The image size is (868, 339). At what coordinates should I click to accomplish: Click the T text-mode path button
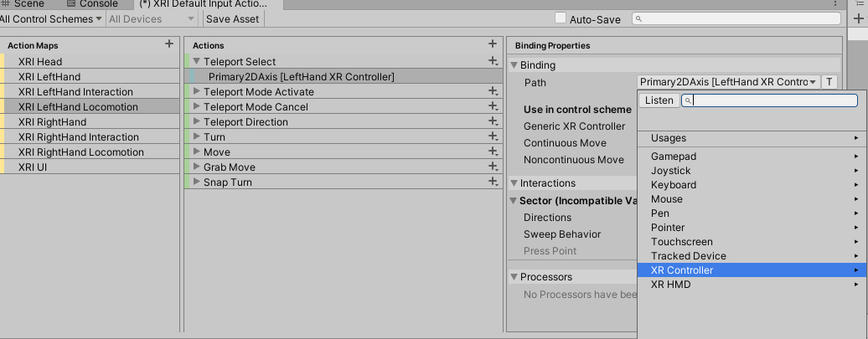pos(829,82)
